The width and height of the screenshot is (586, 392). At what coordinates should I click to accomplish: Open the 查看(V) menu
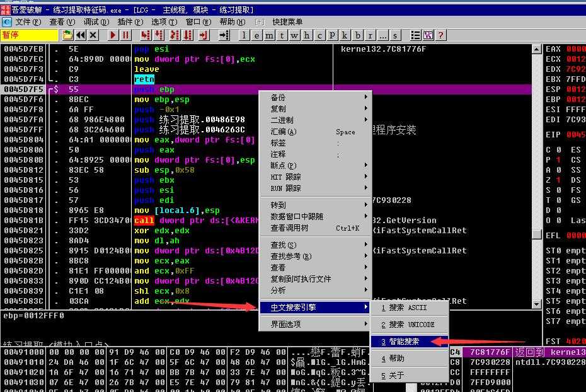[x=62, y=22]
